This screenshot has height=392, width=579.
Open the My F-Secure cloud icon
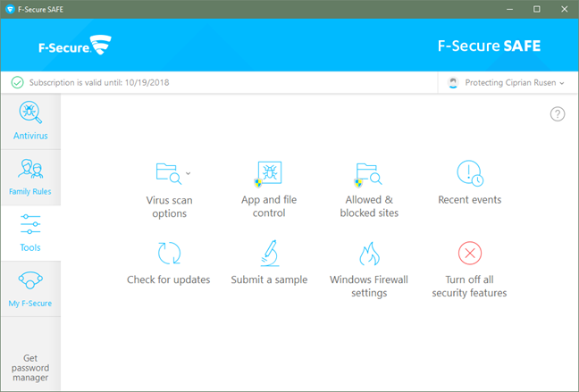pyautogui.click(x=30, y=280)
